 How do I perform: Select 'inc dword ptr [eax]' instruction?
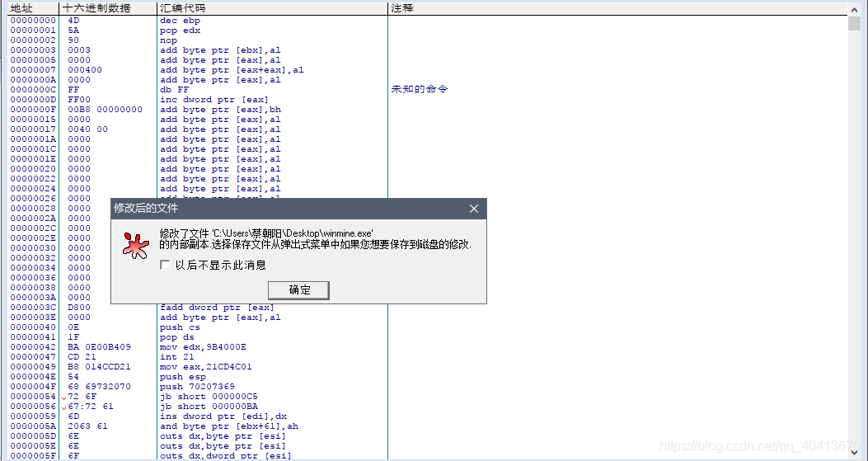[x=214, y=100]
